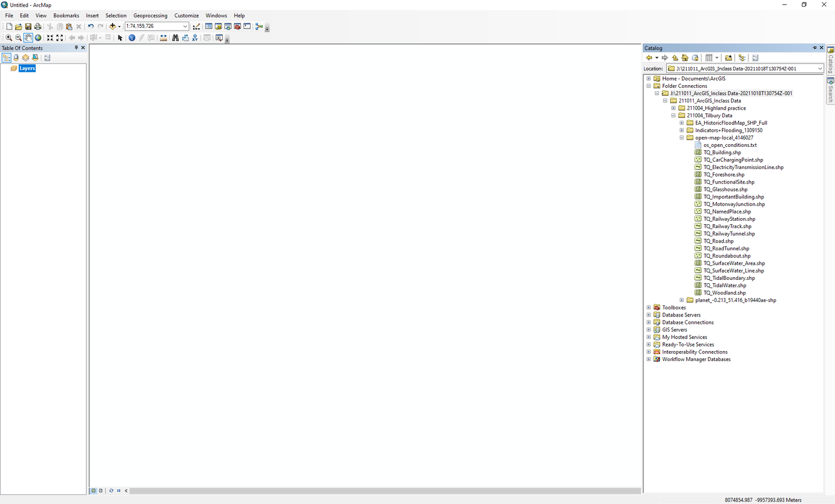This screenshot has height=504, width=835.
Task: Click the Add Data toolbar button
Action: pyautogui.click(x=112, y=26)
